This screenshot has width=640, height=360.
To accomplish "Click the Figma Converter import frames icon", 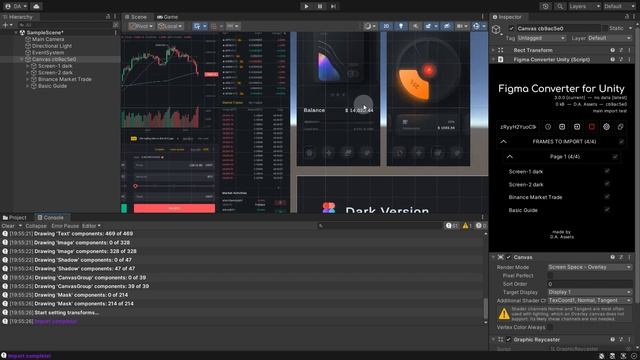I will (x=577, y=127).
